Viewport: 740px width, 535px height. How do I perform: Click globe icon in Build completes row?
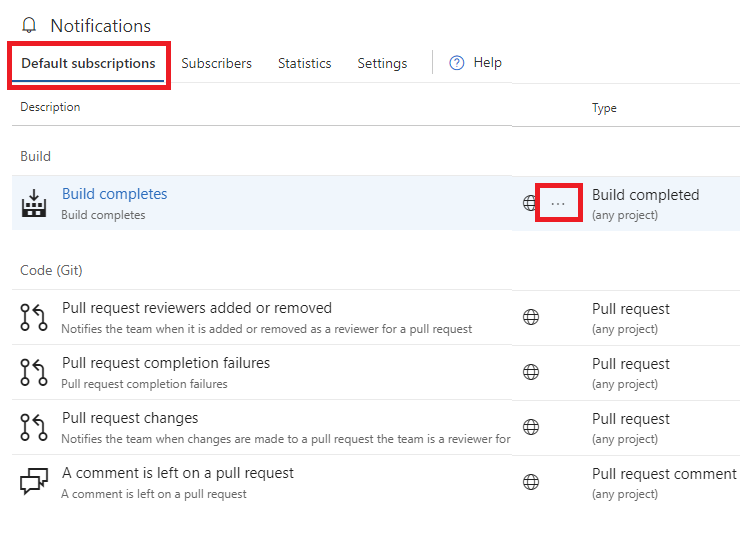[x=530, y=203]
